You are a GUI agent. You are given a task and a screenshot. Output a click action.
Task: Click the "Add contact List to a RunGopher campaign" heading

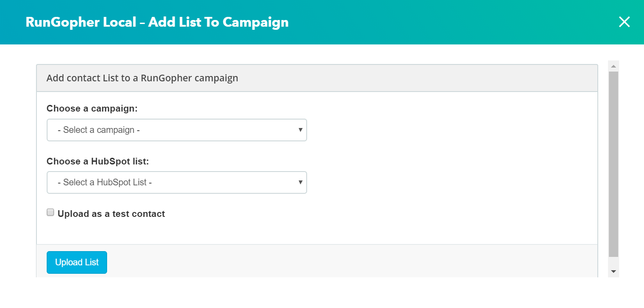[x=142, y=78]
